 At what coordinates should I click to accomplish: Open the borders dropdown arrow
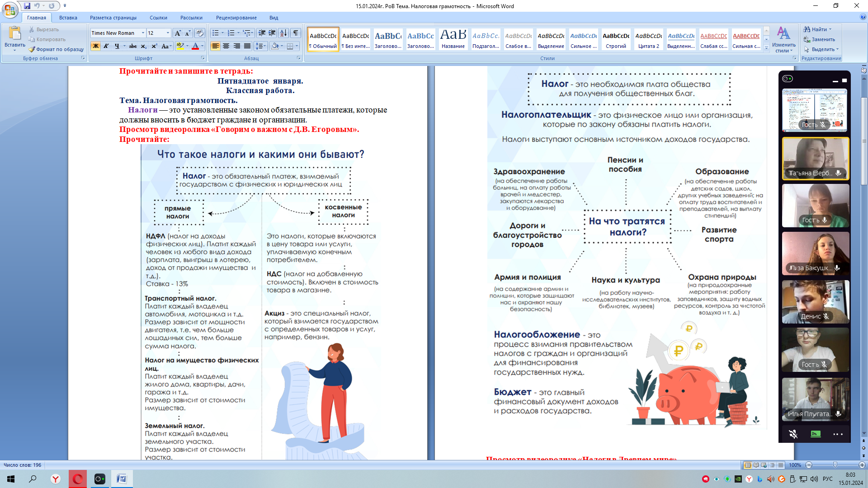(x=297, y=46)
